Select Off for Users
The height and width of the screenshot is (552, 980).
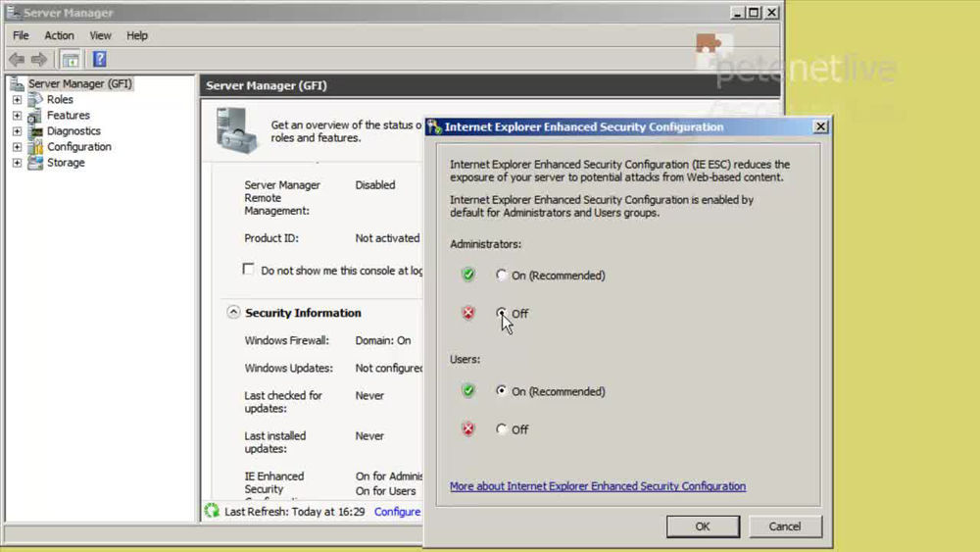[x=501, y=428]
